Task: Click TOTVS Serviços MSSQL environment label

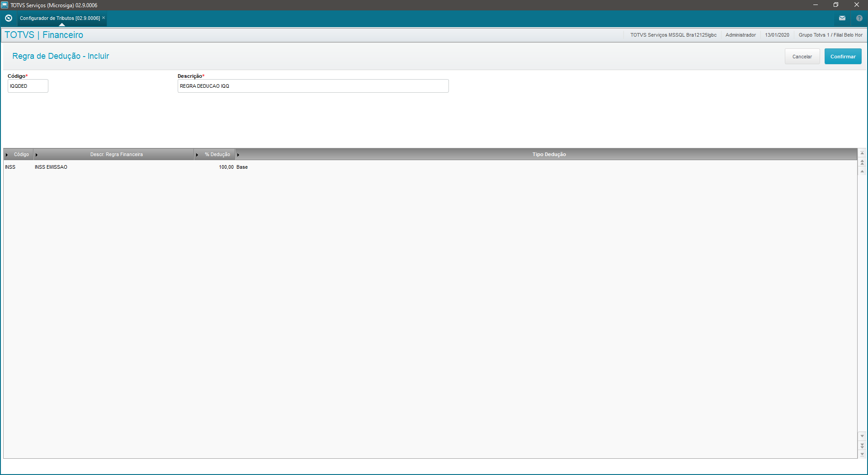Action: (x=673, y=35)
